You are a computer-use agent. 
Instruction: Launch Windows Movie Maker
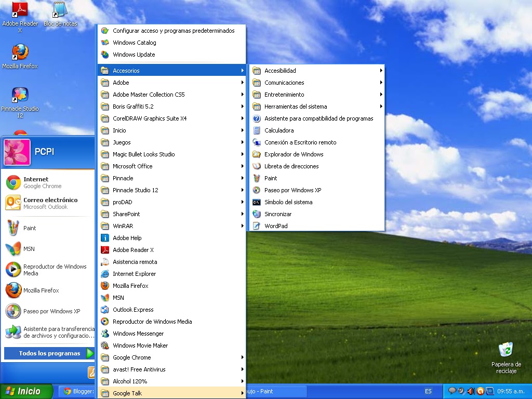tap(171, 345)
